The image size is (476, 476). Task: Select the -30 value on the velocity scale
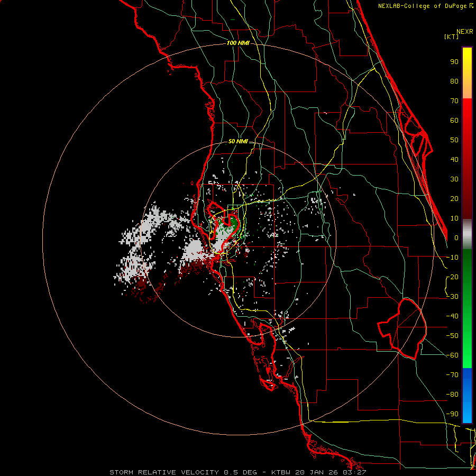pyautogui.click(x=452, y=297)
